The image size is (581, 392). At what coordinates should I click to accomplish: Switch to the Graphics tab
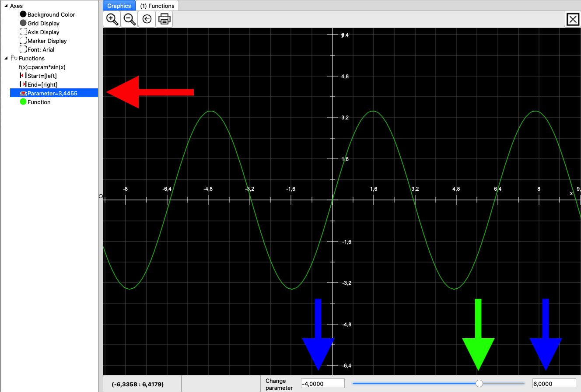tap(119, 6)
